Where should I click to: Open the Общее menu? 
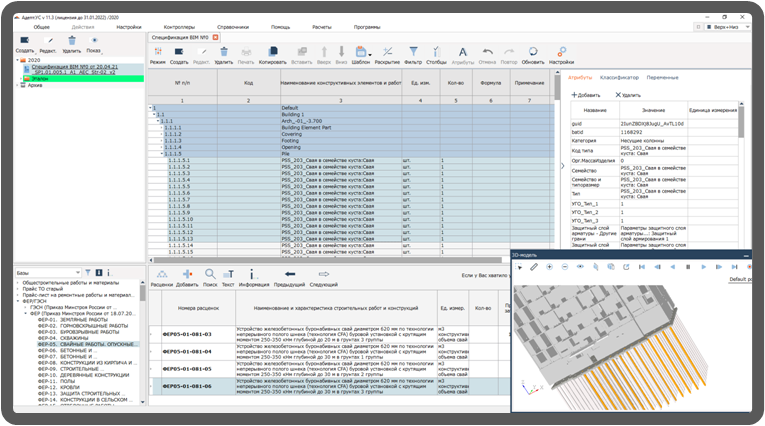41,27
